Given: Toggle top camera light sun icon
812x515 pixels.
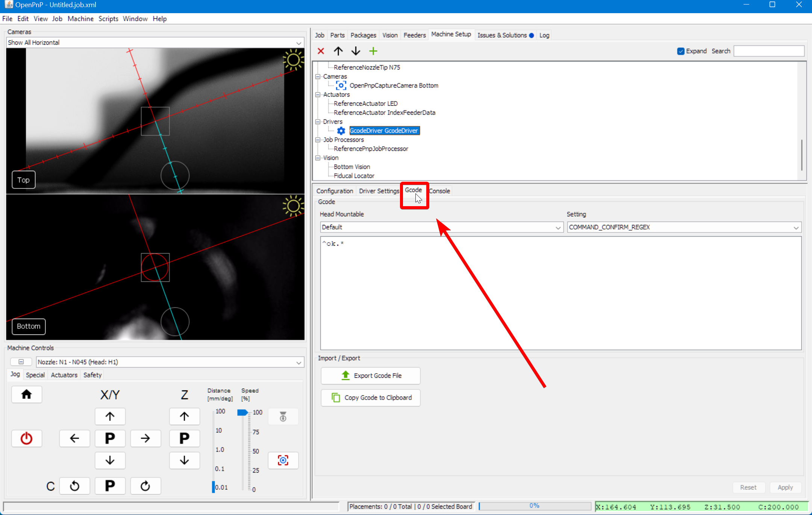Looking at the screenshot, I should click(x=293, y=60).
